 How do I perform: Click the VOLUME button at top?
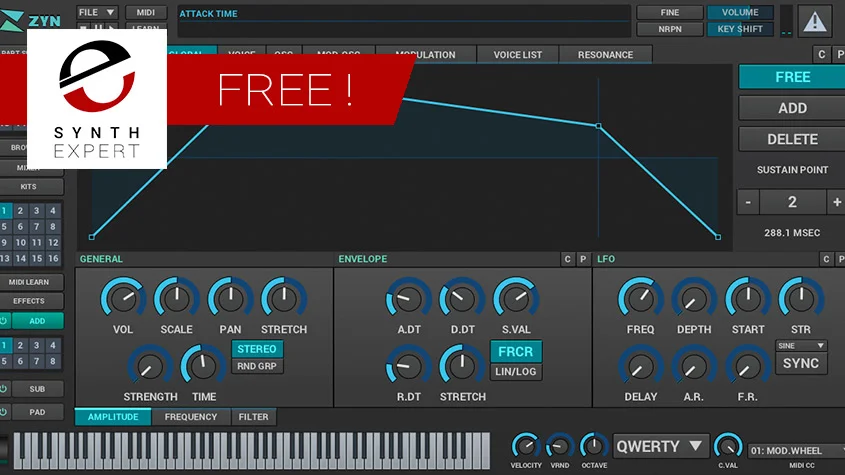point(740,12)
